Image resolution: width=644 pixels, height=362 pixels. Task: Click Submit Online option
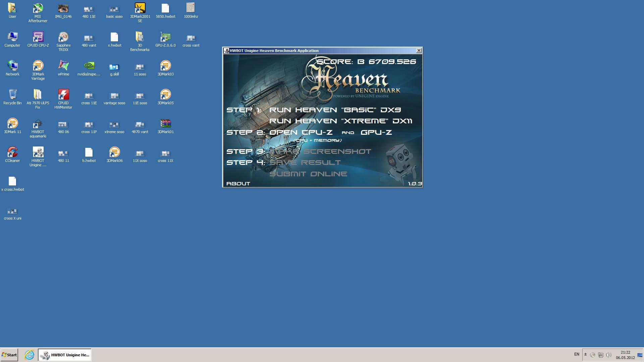[x=308, y=174]
